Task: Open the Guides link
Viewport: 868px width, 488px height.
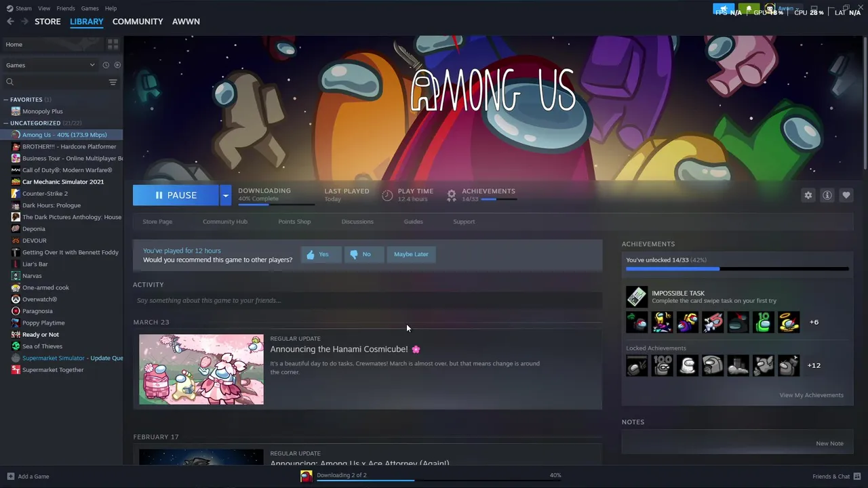Action: click(x=413, y=222)
